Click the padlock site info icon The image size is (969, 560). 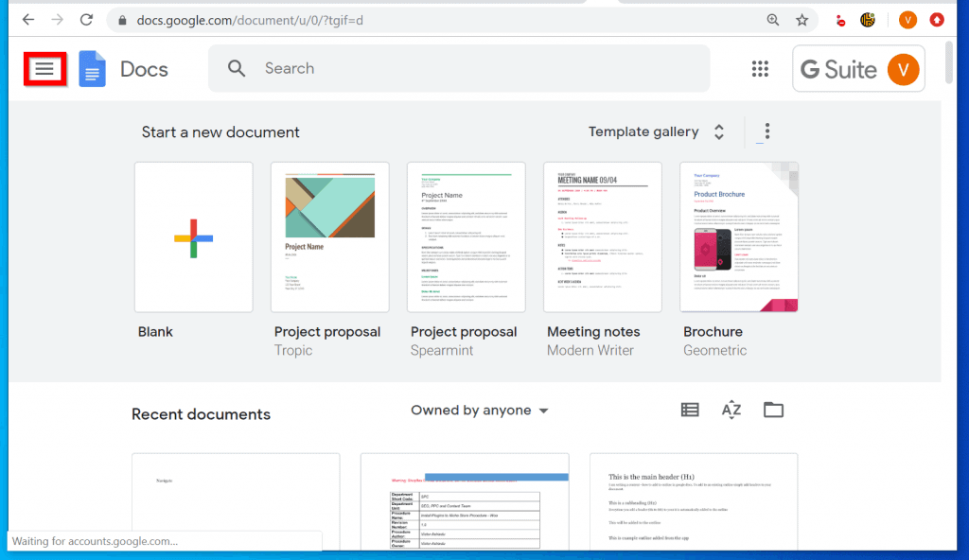coord(122,21)
